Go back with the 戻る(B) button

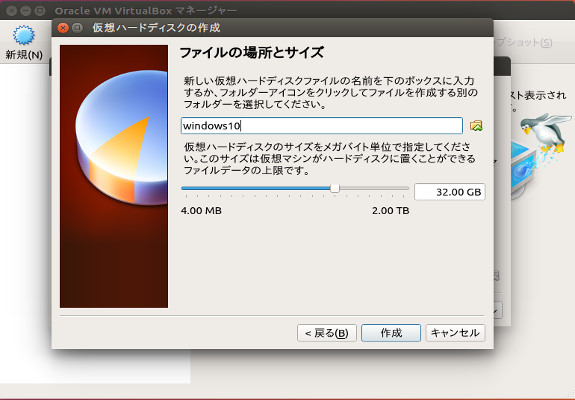[327, 333]
